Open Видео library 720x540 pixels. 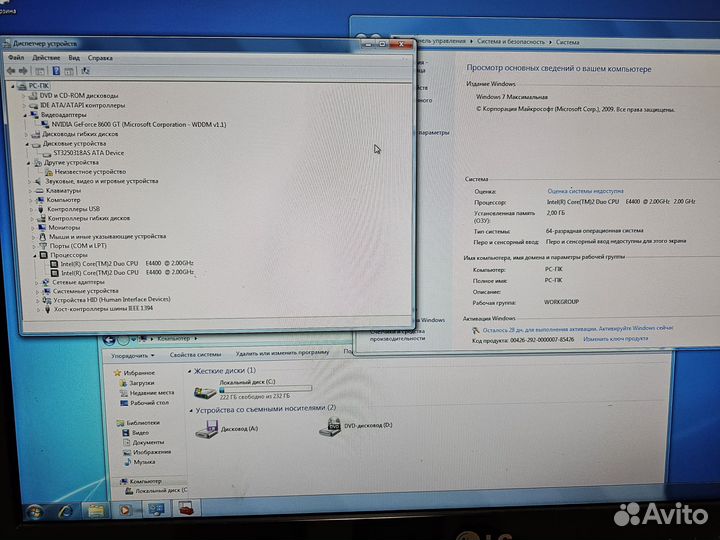pos(141,433)
